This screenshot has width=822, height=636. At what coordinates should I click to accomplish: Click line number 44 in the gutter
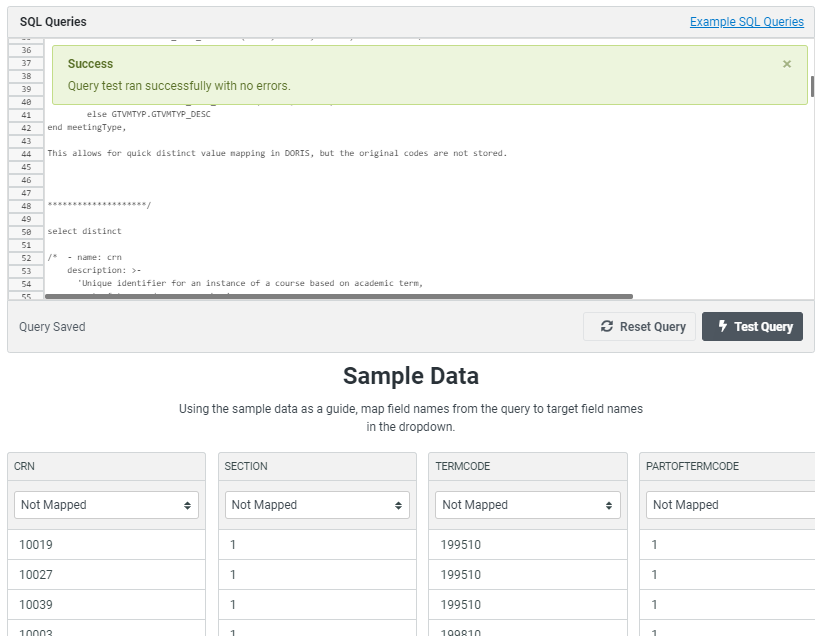26,154
